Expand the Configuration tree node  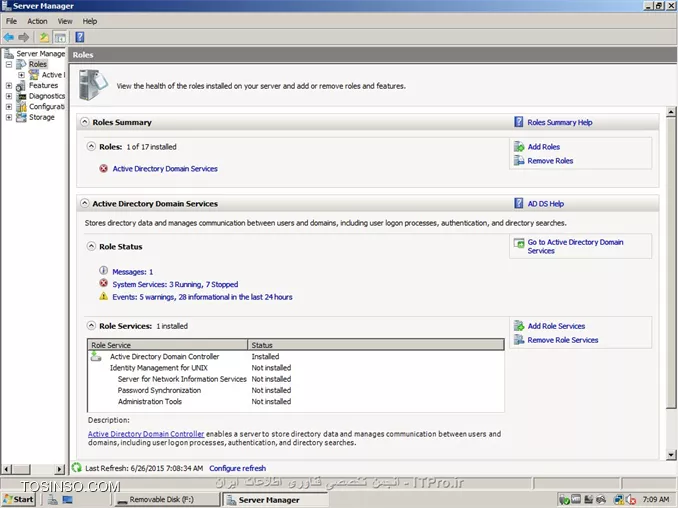pyautogui.click(x=9, y=106)
